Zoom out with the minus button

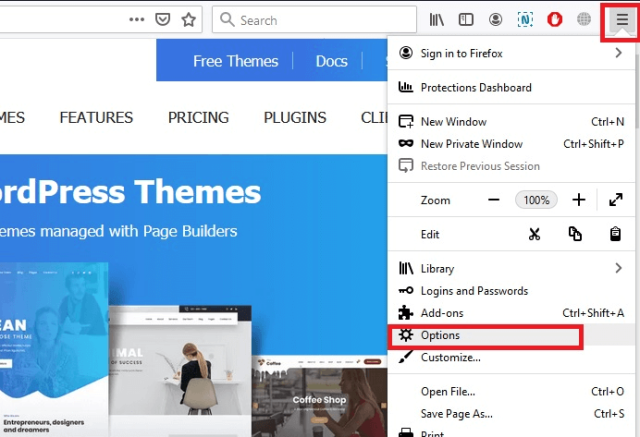pyautogui.click(x=493, y=200)
